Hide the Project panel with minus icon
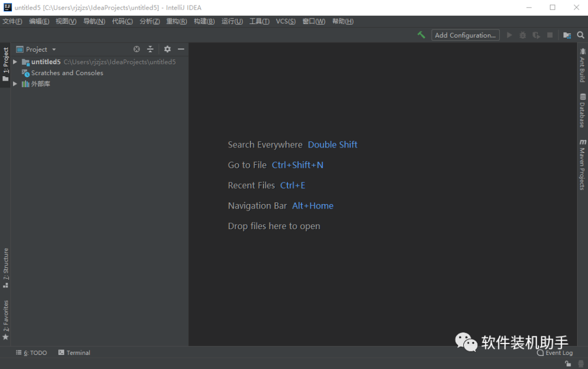This screenshot has height=369, width=588. pos(181,49)
